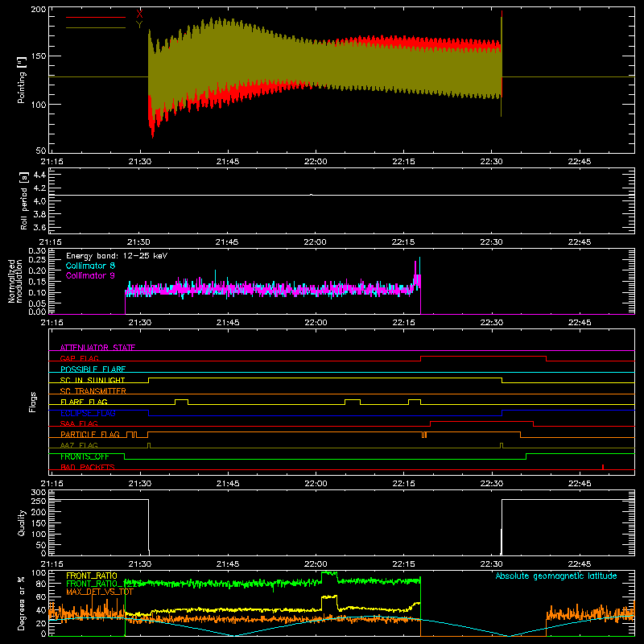The height and width of the screenshot is (644, 644).
Task: Click the red X legend line
Action: [96, 17]
